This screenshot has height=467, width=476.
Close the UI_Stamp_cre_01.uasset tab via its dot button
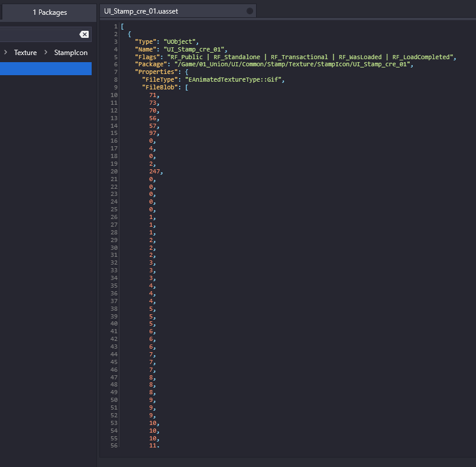250,11
